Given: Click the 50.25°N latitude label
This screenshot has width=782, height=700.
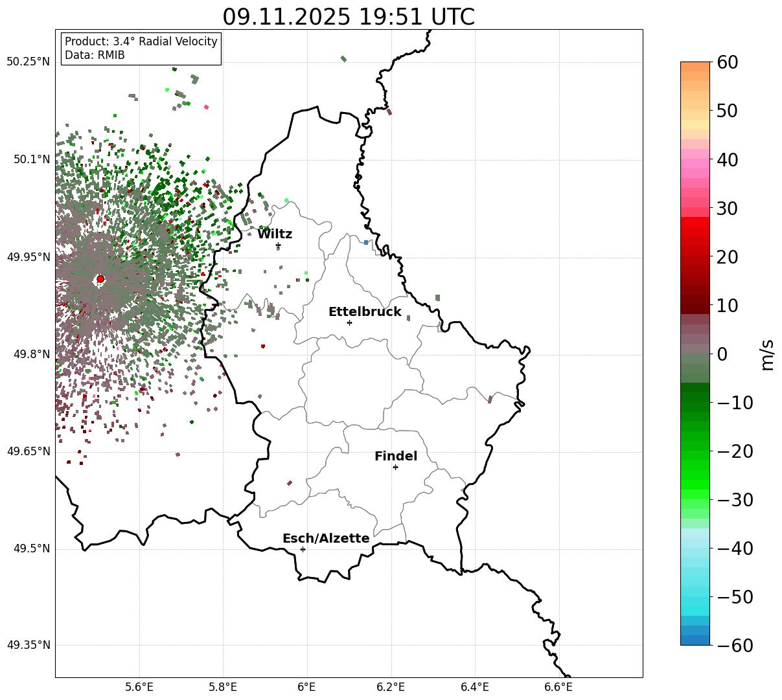Looking at the screenshot, I should pos(28,62).
